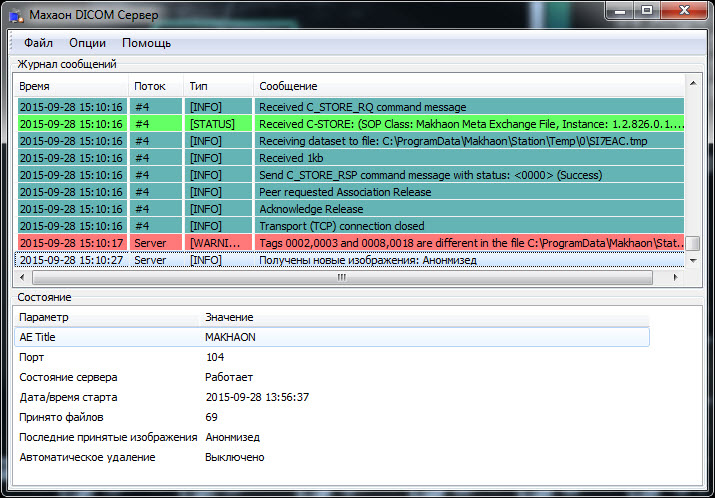Select Последние принятые изображения row

tap(332, 437)
